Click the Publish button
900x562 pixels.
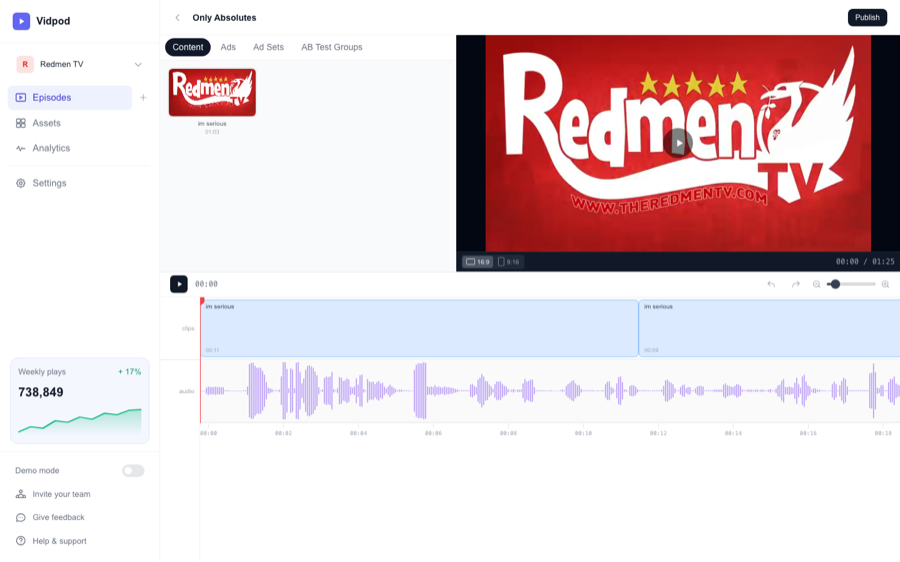[867, 18]
